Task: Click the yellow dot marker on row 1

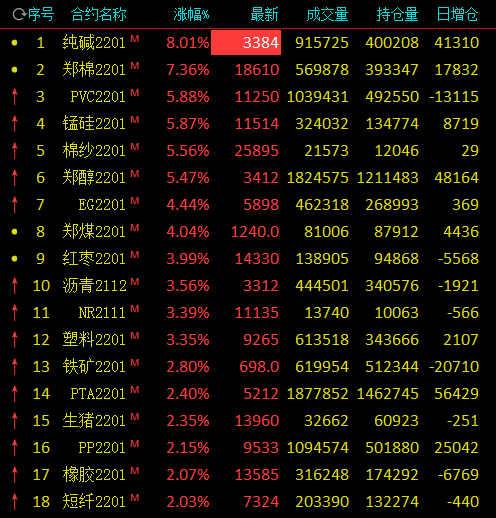Action: 14,43
